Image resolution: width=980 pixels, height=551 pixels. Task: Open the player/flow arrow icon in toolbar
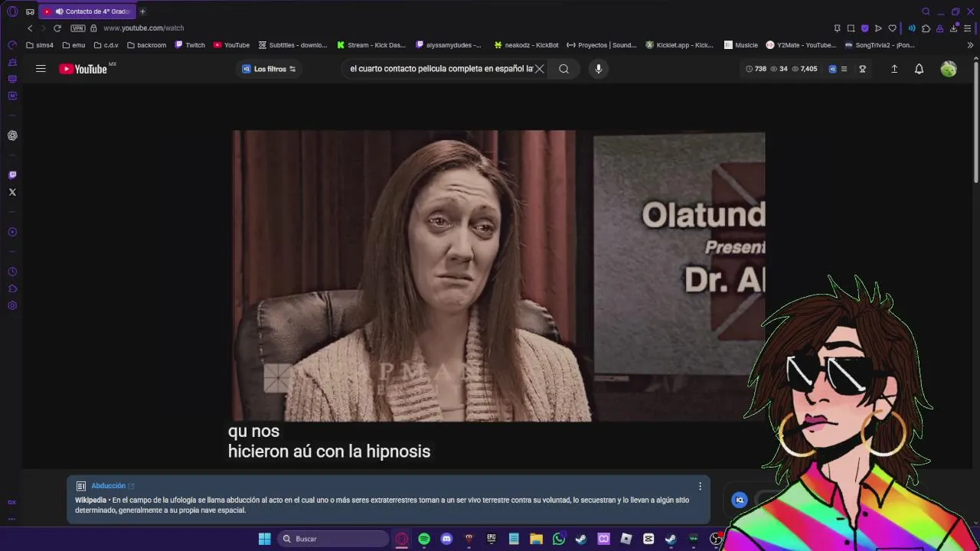pos(878,28)
